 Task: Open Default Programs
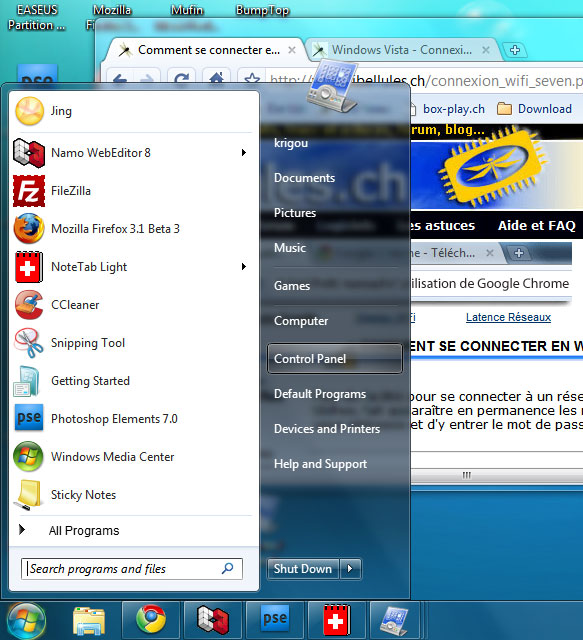(320, 394)
